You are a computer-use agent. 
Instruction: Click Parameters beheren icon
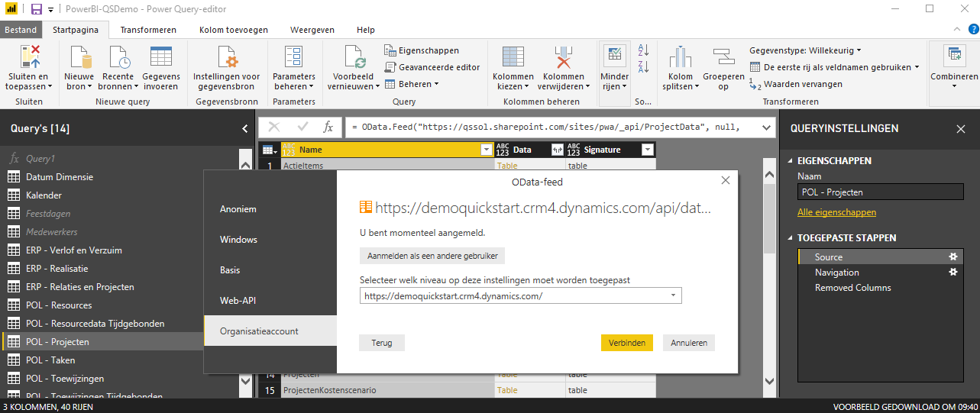click(x=294, y=57)
